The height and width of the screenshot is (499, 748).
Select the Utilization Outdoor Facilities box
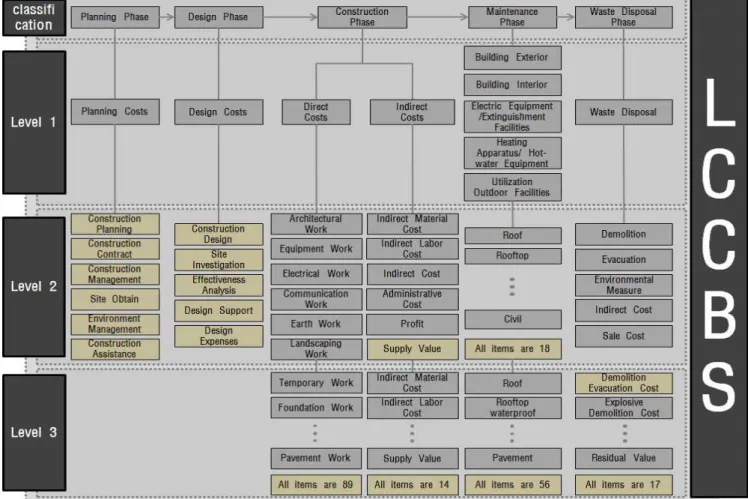click(x=512, y=187)
